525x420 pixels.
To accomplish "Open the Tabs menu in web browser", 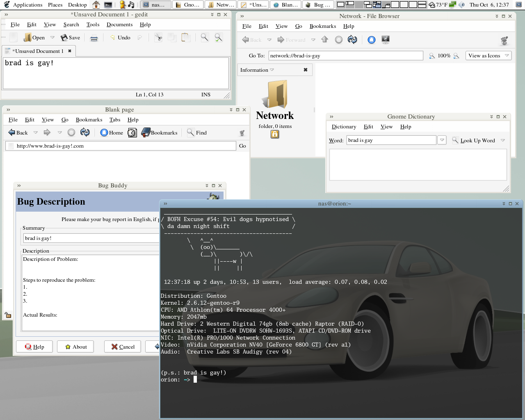I will [x=115, y=120].
